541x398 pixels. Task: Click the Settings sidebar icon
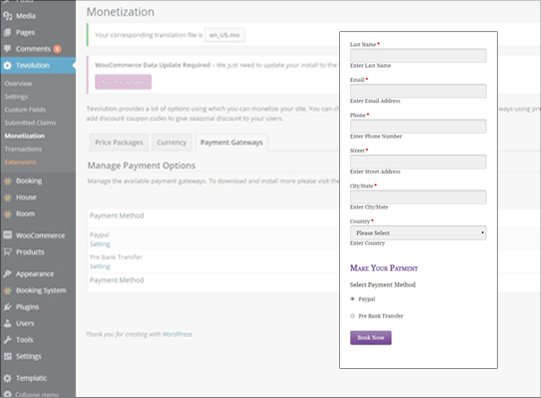tap(8, 356)
